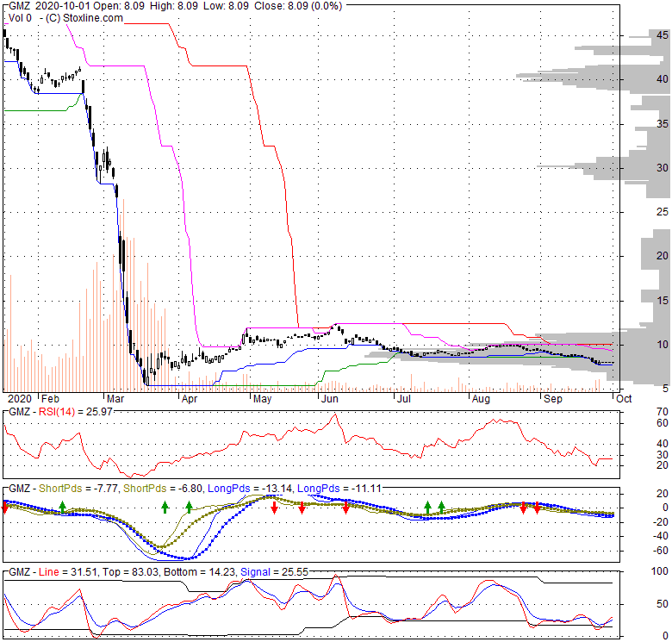672x642 pixels.
Task: Click the 15 price axis label
Action: (663, 301)
